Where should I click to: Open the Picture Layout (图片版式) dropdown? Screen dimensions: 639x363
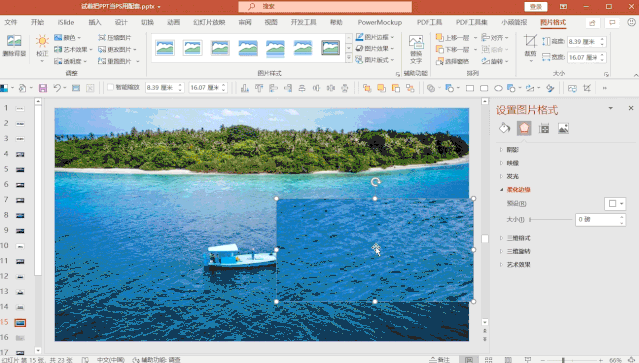375,60
